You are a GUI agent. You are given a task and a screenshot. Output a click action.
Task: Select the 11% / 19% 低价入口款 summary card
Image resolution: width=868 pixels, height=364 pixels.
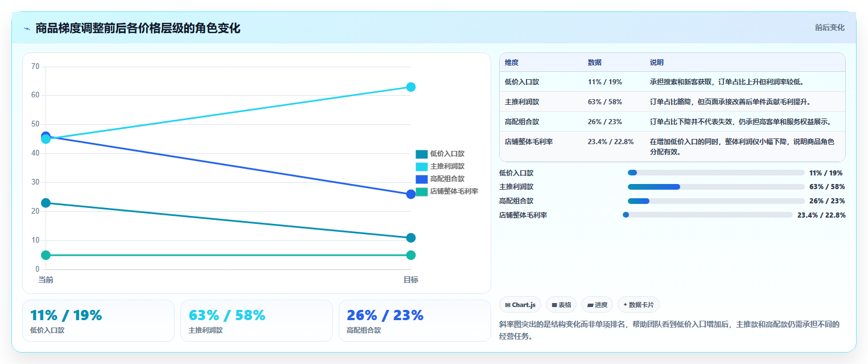tap(98, 321)
